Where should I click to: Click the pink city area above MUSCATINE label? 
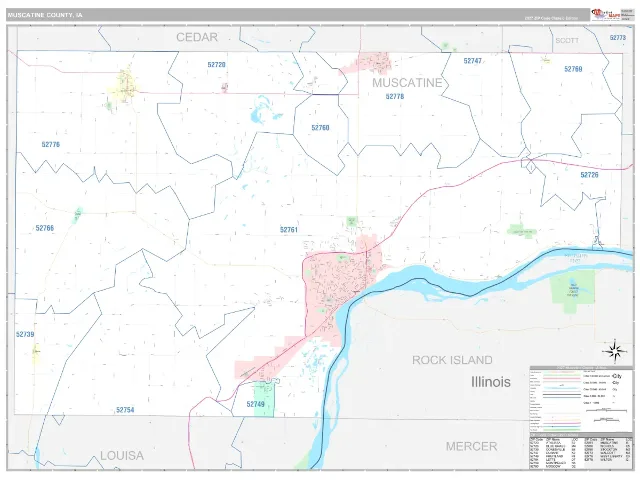click(x=369, y=63)
